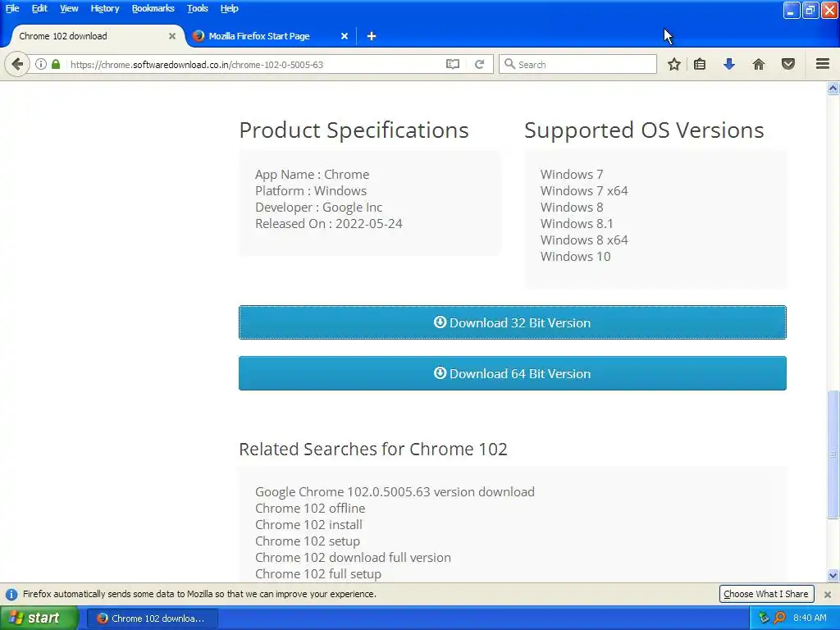840x630 pixels.
Task: Click into the Search box
Action: (577, 64)
